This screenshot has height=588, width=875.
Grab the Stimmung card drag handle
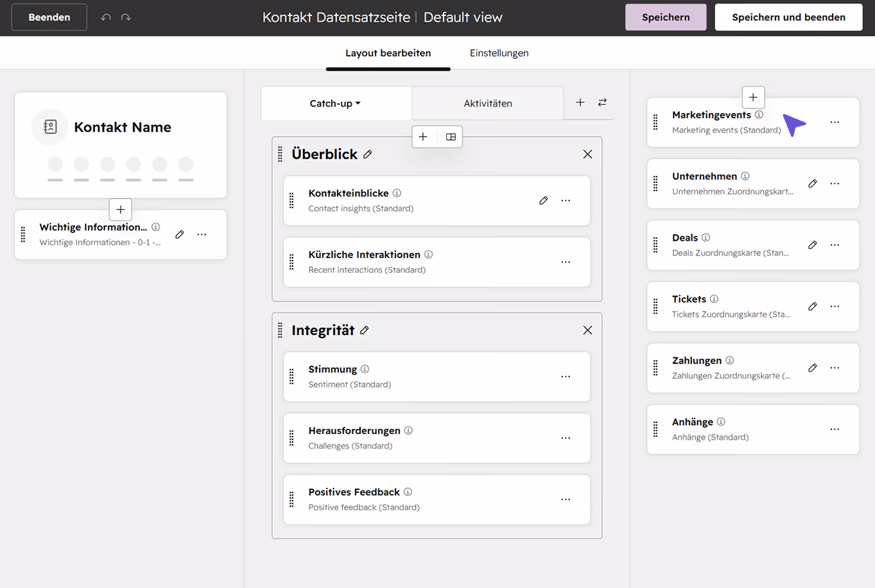point(291,377)
